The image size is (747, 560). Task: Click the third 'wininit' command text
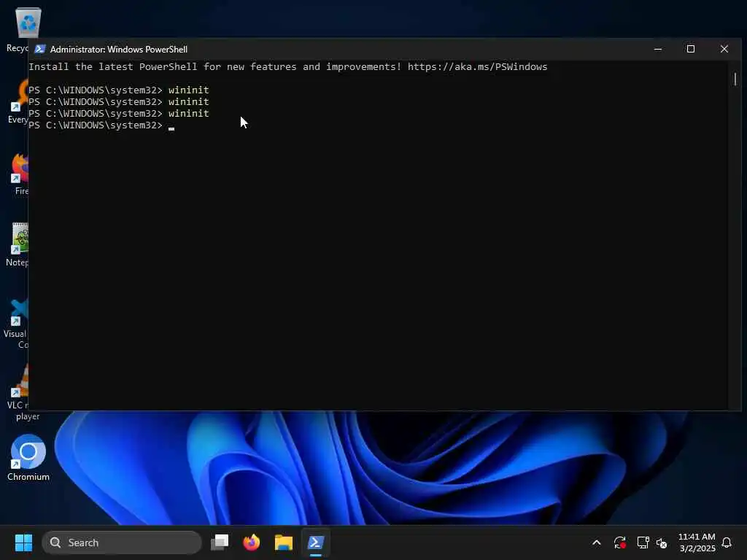pyautogui.click(x=189, y=113)
